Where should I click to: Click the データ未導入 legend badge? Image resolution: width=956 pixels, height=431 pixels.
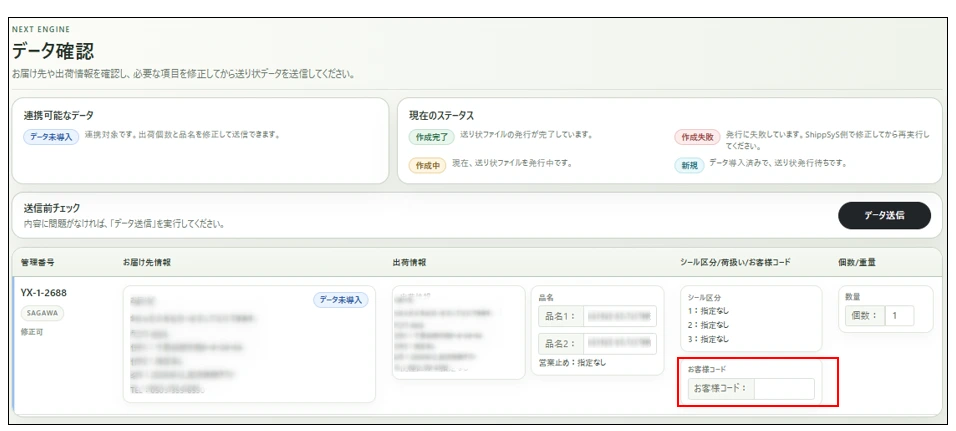point(51,137)
